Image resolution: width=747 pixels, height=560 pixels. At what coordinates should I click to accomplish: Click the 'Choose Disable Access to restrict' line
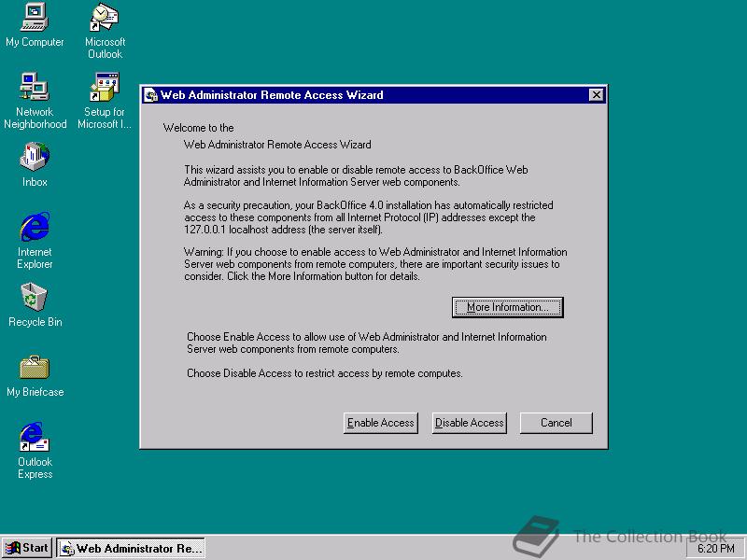324,373
